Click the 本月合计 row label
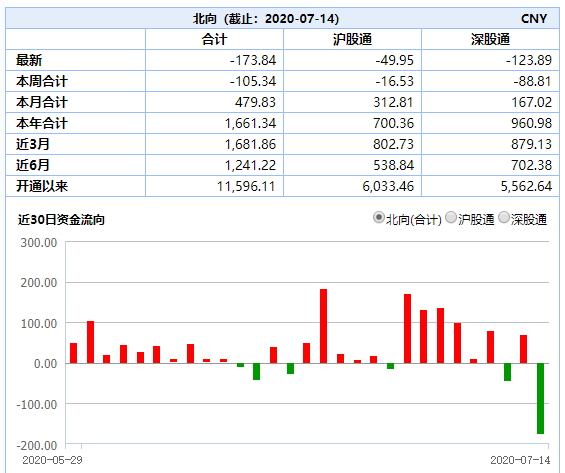565x473 pixels. 41,102
